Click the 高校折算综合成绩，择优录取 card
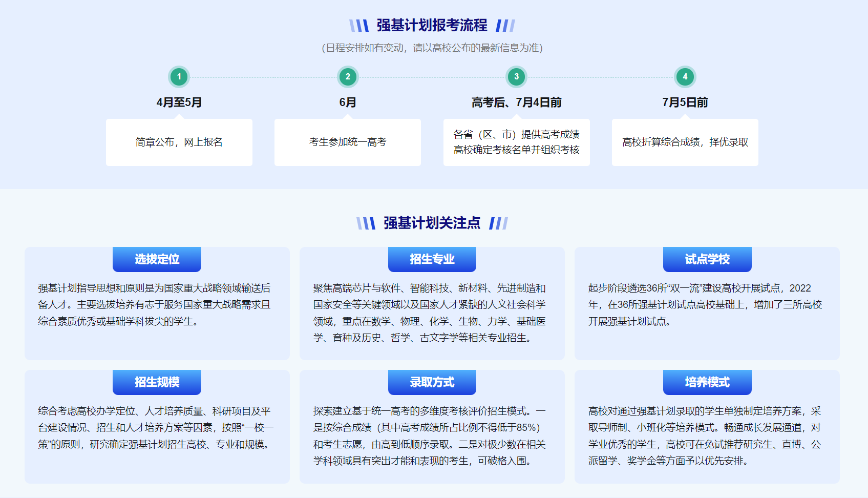The image size is (868, 498). (x=685, y=142)
